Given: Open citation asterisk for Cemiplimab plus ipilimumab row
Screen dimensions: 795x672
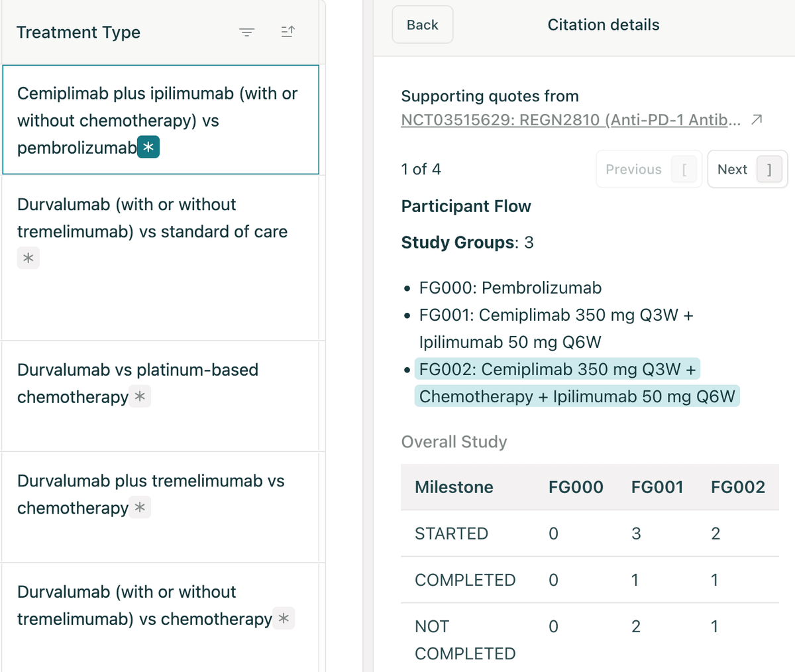Looking at the screenshot, I should (148, 147).
